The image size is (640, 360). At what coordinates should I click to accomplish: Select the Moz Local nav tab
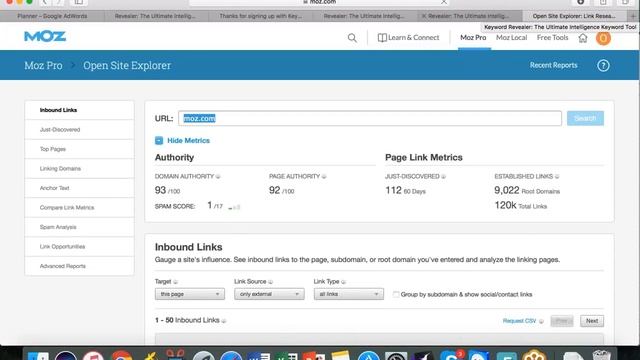coord(511,38)
